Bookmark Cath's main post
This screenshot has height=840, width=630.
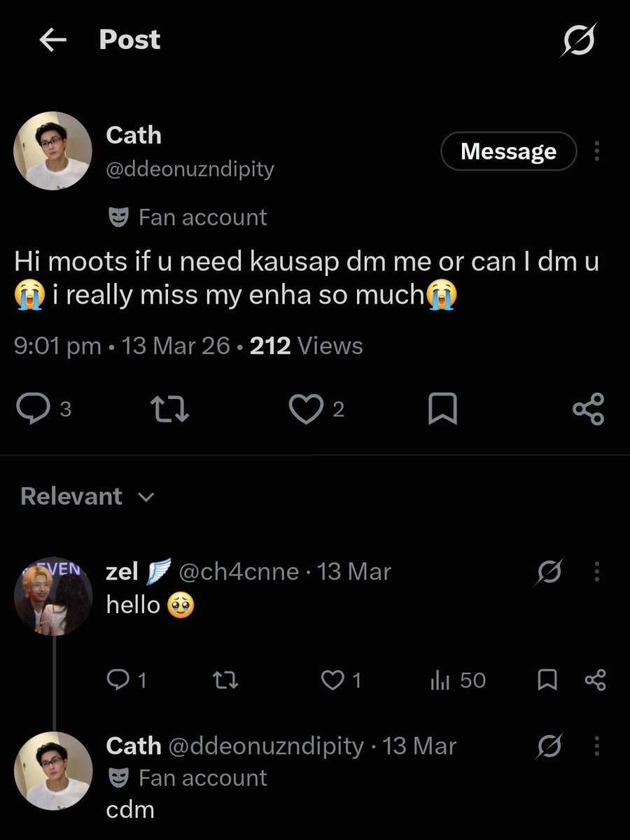click(442, 409)
